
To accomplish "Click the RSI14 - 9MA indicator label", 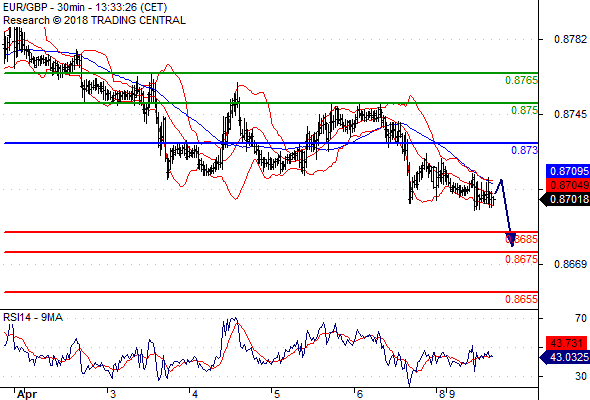I will pyautogui.click(x=33, y=317).
